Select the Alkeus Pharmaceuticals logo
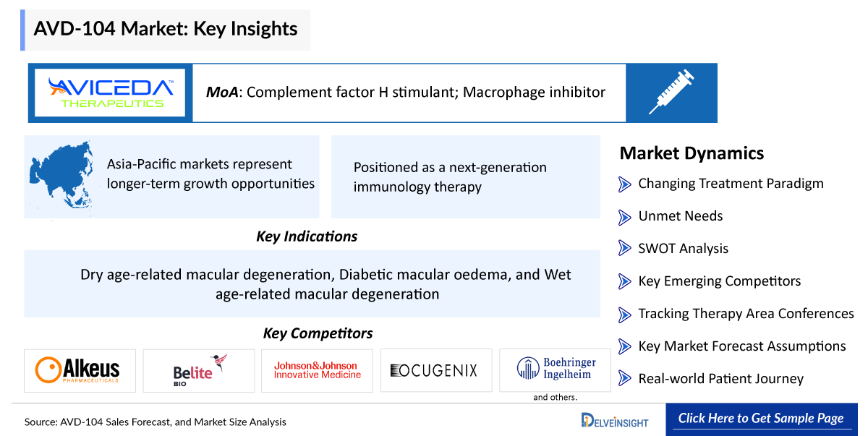The width and height of the screenshot is (868, 436). (80, 370)
